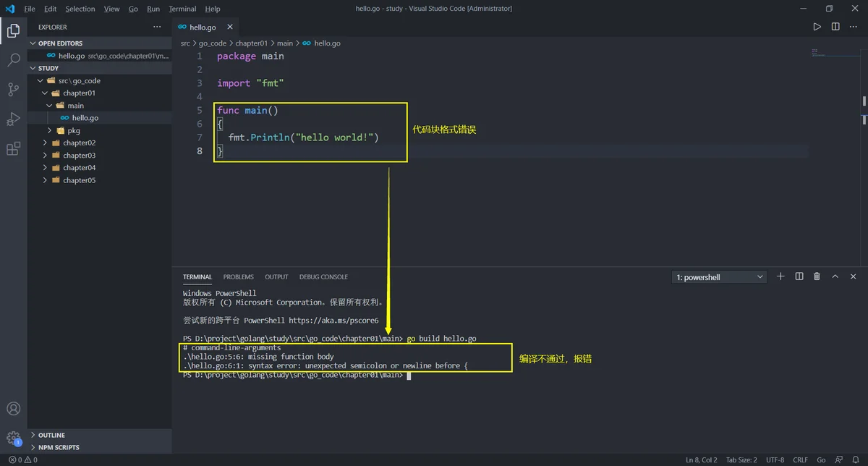Open the Edit menu
This screenshot has width=868, height=466.
point(50,9)
